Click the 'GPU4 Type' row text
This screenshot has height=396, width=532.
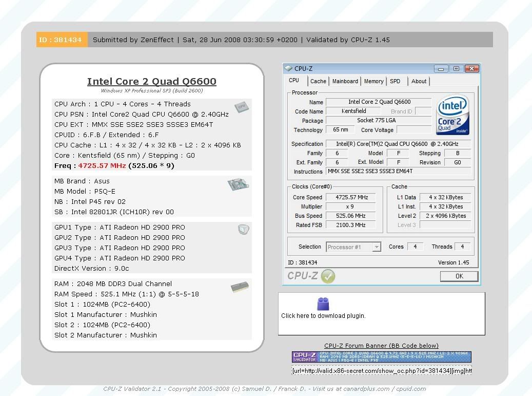click(120, 258)
